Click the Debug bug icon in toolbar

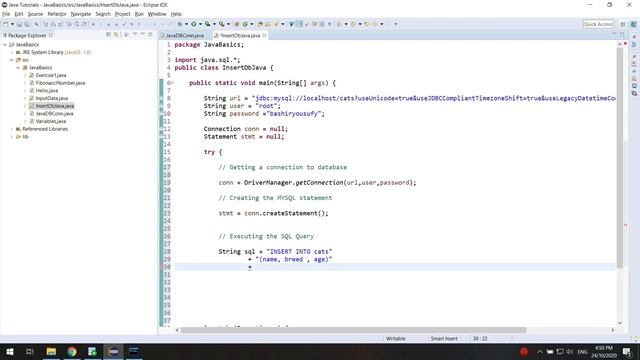point(180,24)
